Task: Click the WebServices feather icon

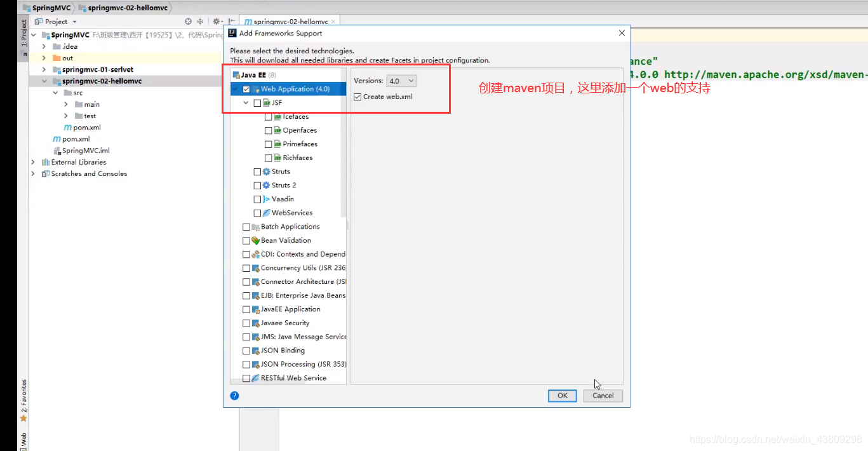Action: click(x=267, y=213)
